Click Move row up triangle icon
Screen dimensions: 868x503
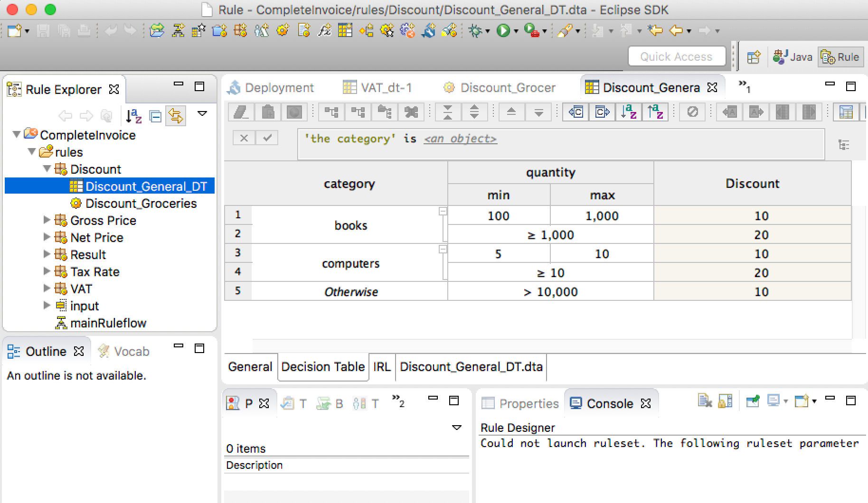[511, 112]
